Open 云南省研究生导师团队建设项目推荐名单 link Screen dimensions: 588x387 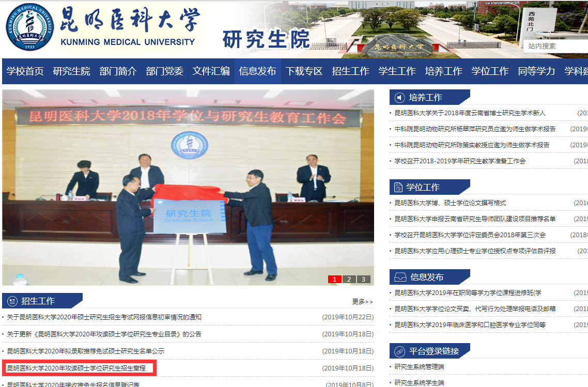(x=475, y=219)
